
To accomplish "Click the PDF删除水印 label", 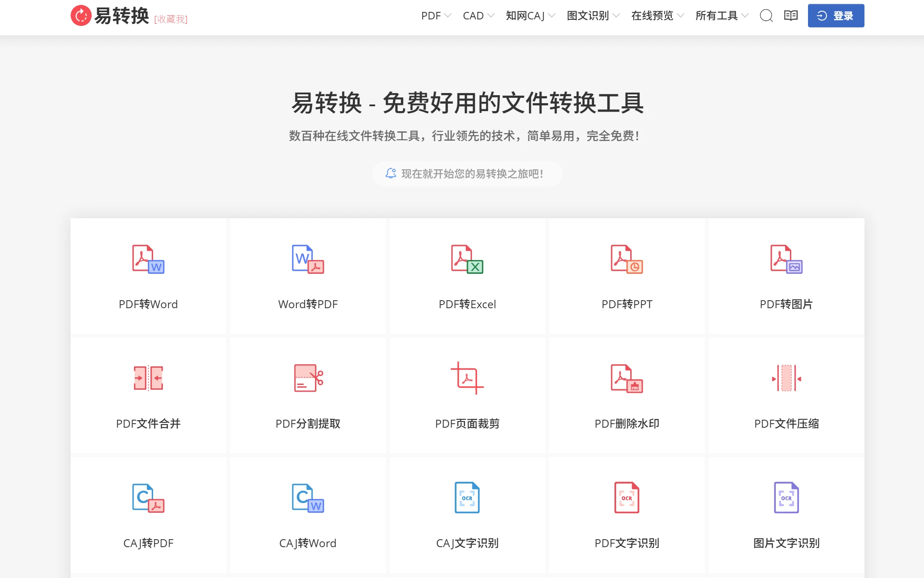I will click(x=627, y=424).
